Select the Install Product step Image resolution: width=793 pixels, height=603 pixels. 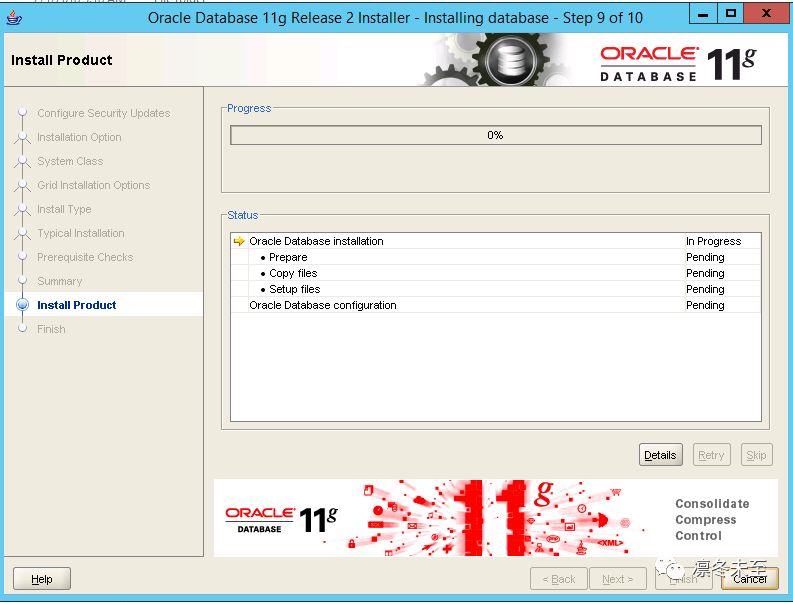pyautogui.click(x=76, y=305)
